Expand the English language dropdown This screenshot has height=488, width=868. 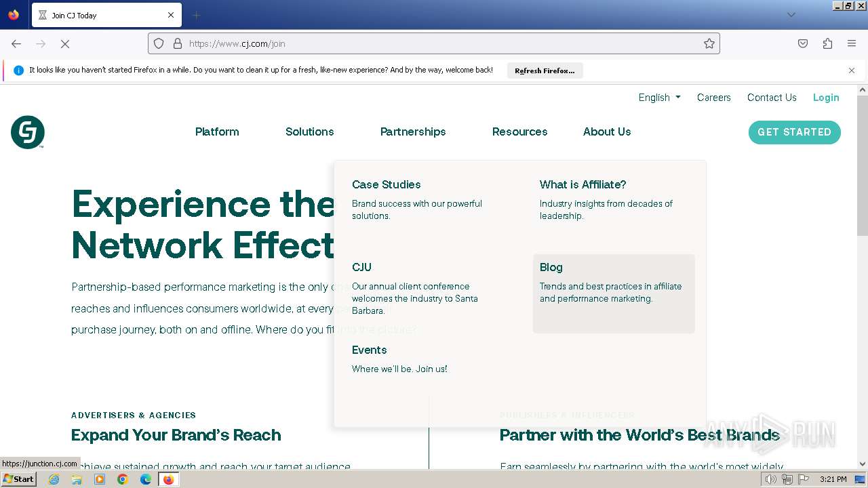(659, 98)
